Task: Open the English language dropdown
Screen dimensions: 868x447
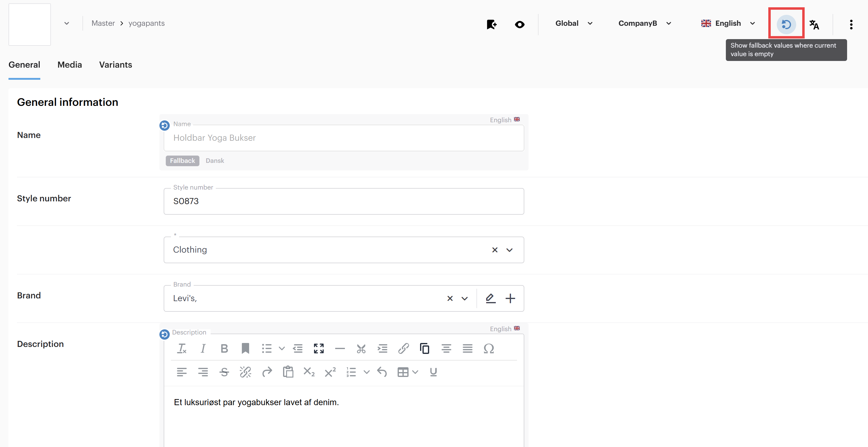Action: [x=728, y=23]
